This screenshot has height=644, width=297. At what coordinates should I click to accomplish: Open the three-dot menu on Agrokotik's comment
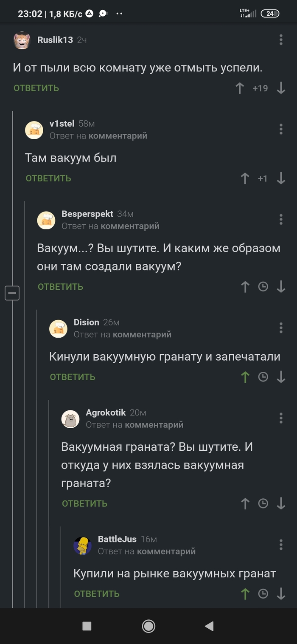pos(280,418)
